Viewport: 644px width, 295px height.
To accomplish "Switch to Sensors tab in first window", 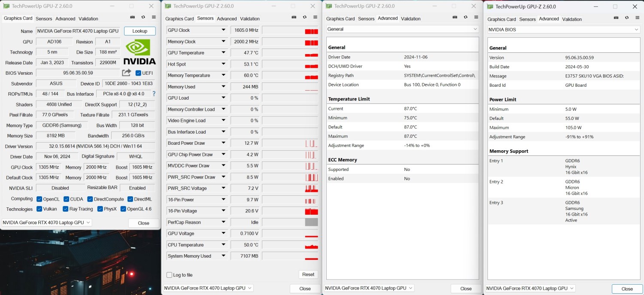I will (x=44, y=19).
